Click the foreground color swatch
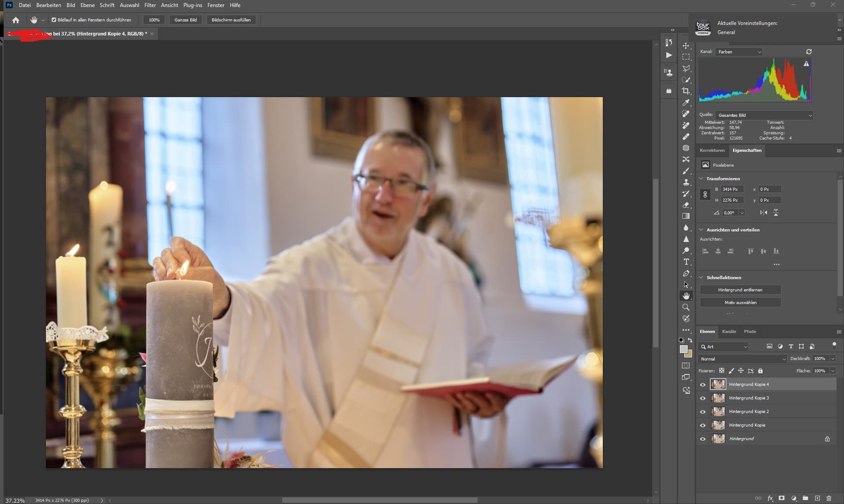Viewport: 844px width, 504px height. point(683,349)
